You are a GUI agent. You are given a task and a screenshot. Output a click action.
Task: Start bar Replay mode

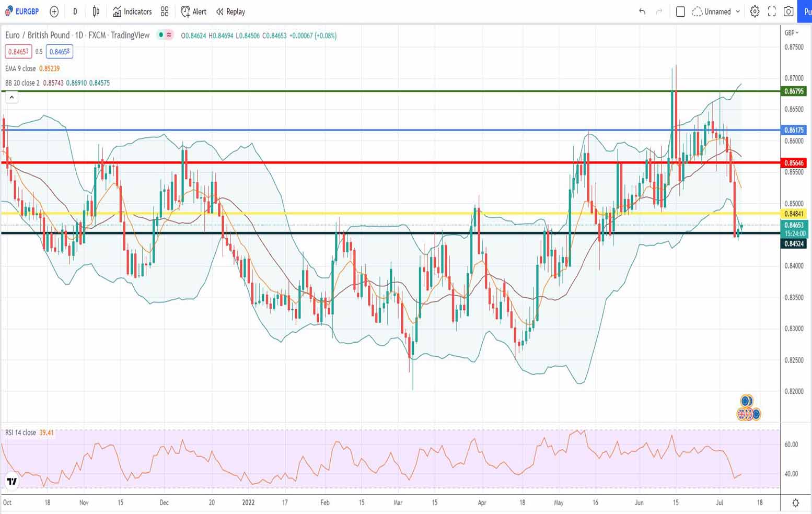tap(230, 11)
